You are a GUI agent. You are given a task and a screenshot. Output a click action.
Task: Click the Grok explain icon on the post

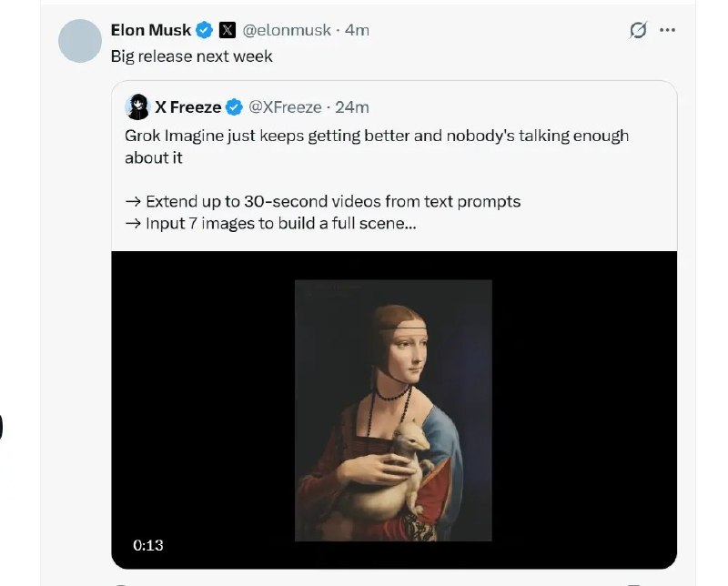pos(639,30)
